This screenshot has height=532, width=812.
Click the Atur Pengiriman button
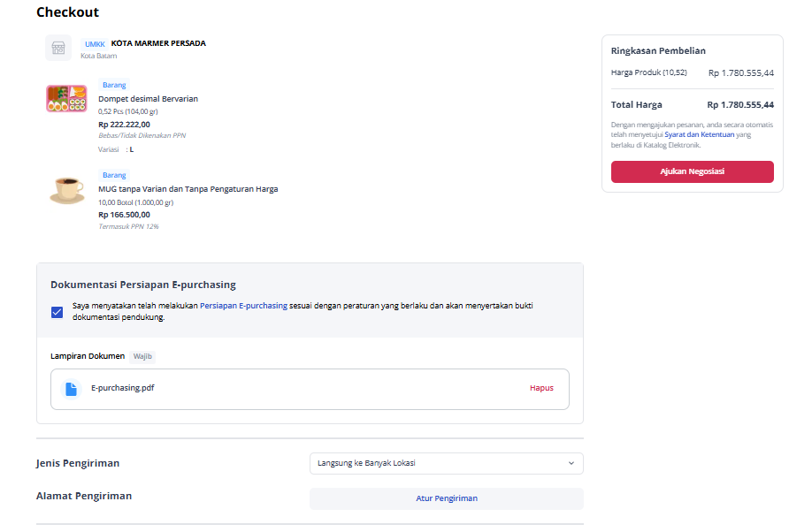click(x=447, y=498)
